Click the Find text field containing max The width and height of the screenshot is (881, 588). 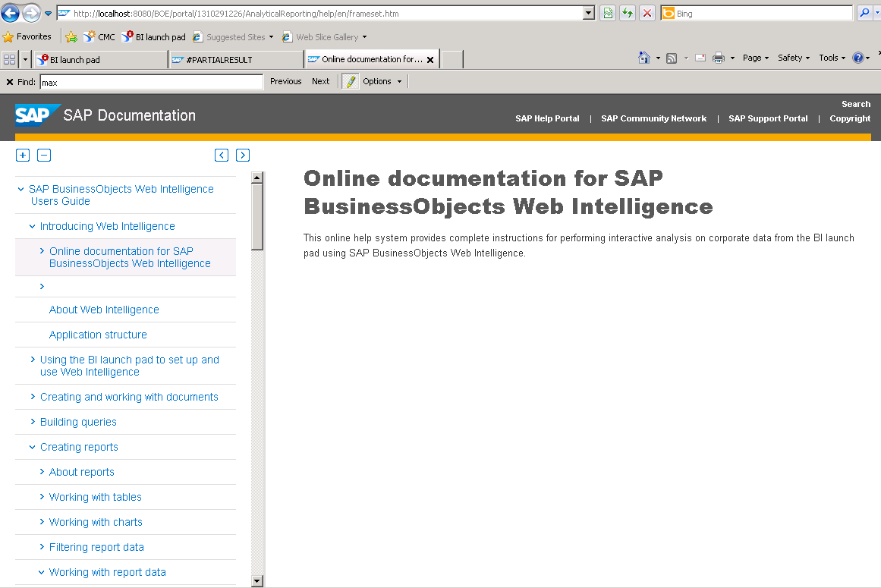point(152,83)
